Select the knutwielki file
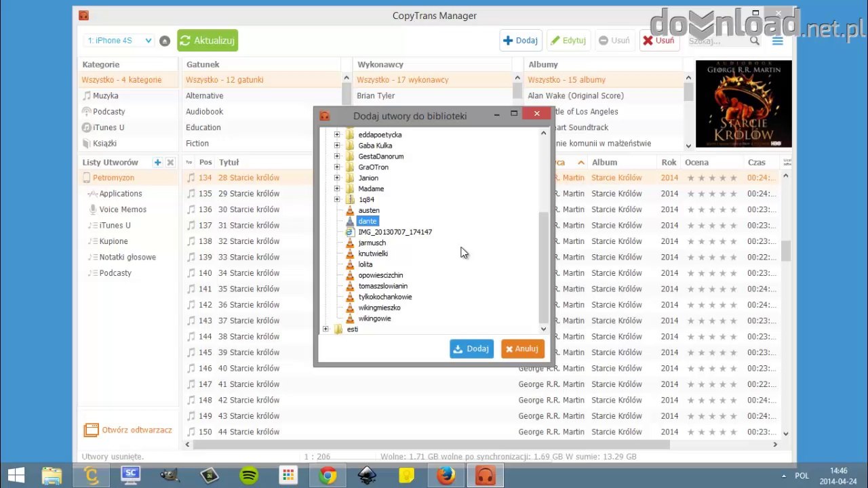The image size is (868, 488). coord(373,253)
